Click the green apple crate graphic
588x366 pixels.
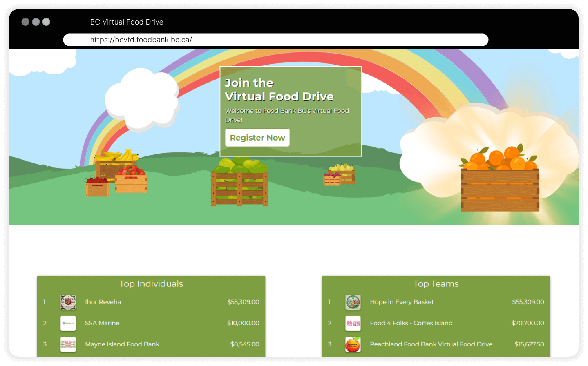tap(239, 184)
